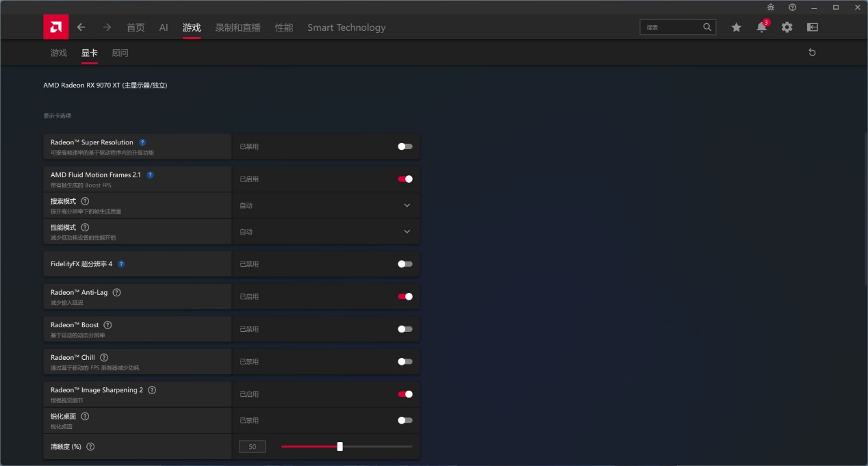Click the search magnifier icon
The width and height of the screenshot is (868, 466).
point(707,27)
